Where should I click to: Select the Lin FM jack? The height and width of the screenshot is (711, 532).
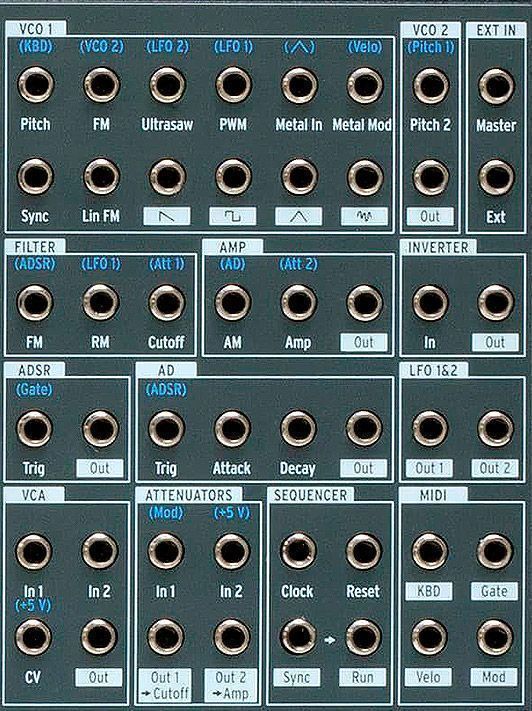102,176
